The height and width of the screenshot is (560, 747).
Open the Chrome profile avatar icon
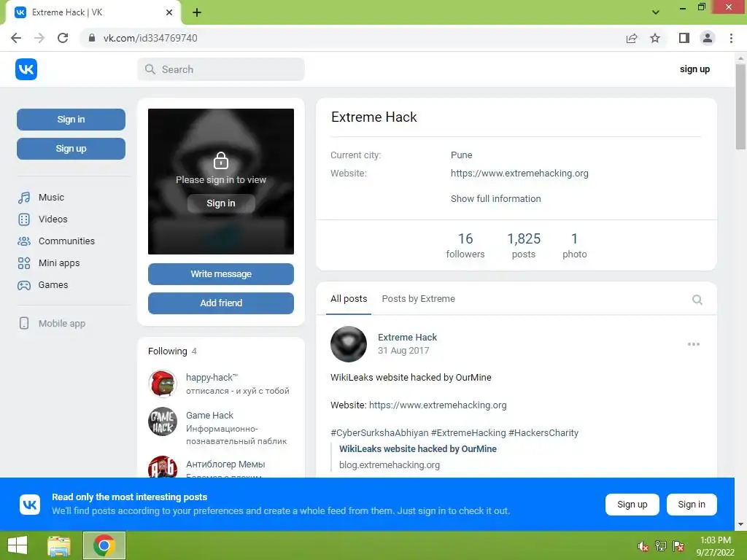708,38
